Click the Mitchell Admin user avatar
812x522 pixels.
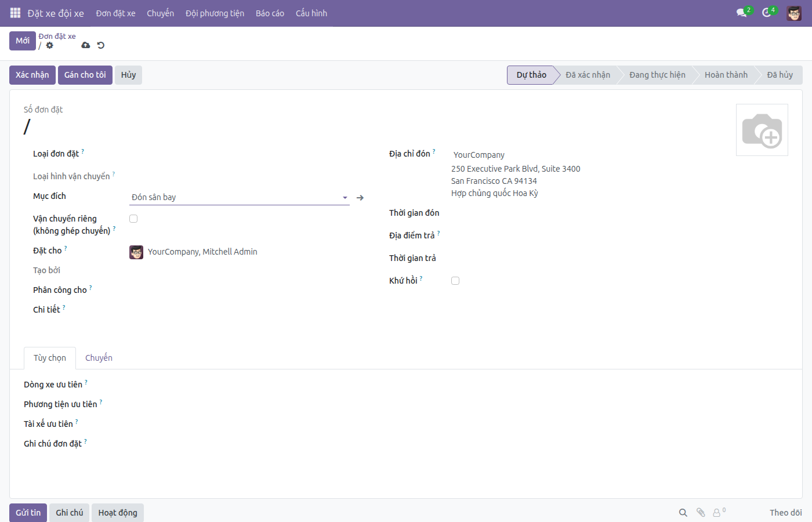[x=794, y=13]
